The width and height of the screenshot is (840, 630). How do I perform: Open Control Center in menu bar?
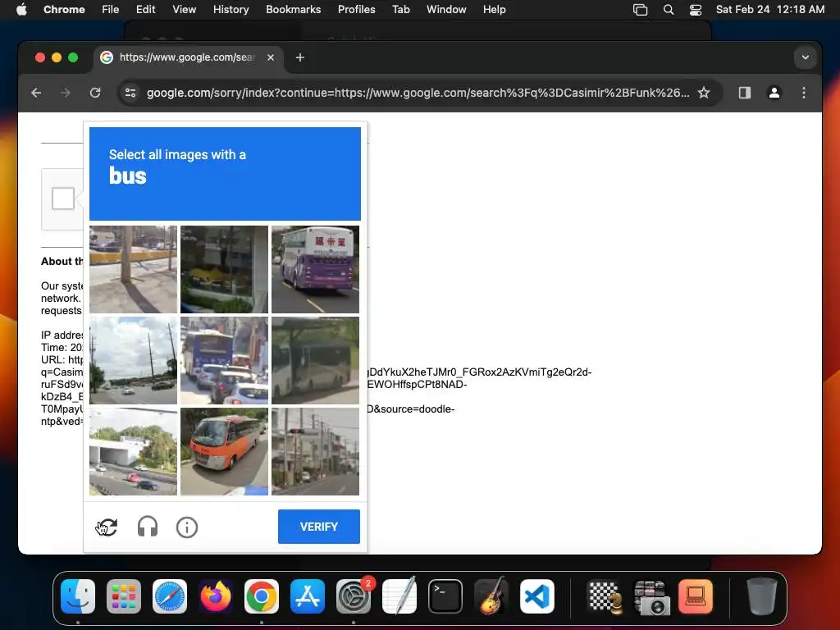pos(696,10)
